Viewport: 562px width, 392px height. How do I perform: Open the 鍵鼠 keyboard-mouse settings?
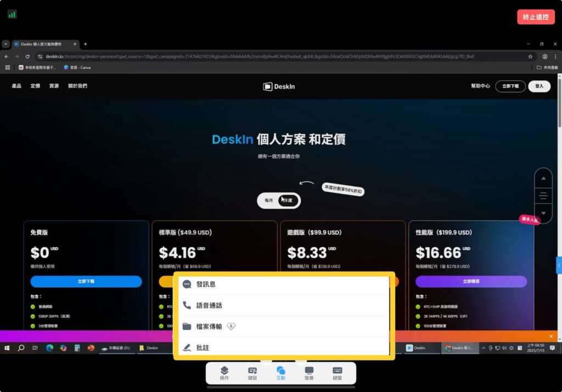pyautogui.click(x=252, y=373)
